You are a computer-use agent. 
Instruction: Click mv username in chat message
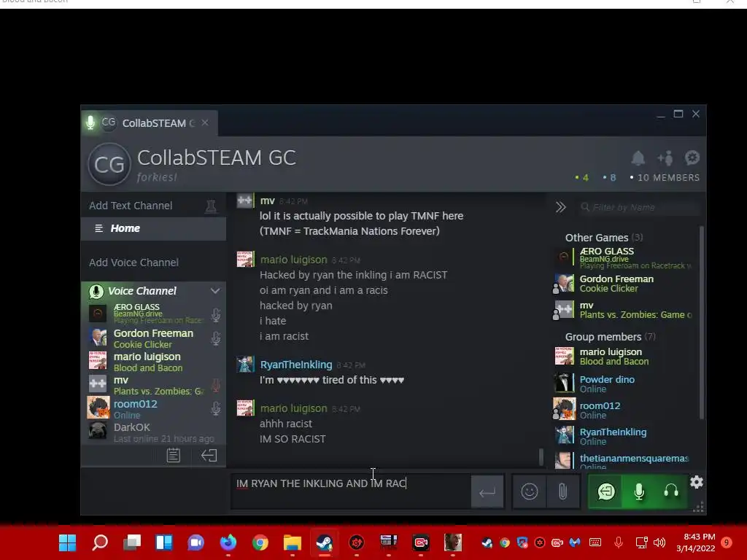tap(267, 201)
